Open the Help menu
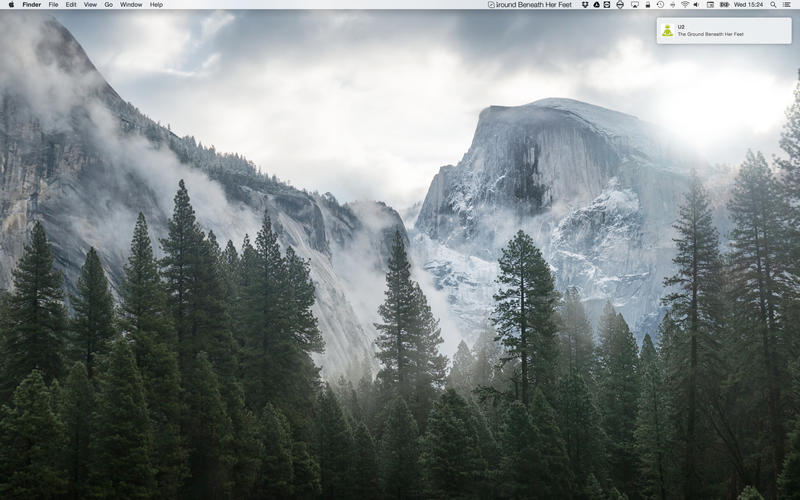800x500 pixels. pyautogui.click(x=156, y=4)
